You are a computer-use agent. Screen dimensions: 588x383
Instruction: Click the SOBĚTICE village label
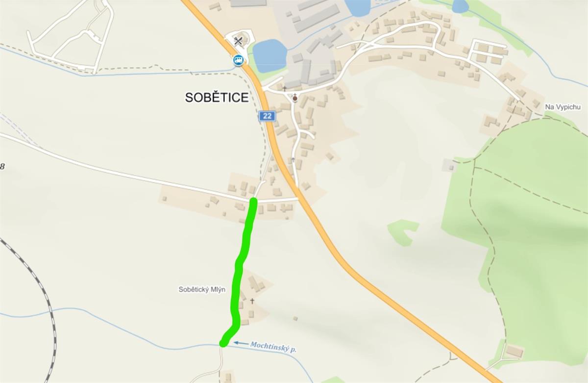pyautogui.click(x=217, y=98)
